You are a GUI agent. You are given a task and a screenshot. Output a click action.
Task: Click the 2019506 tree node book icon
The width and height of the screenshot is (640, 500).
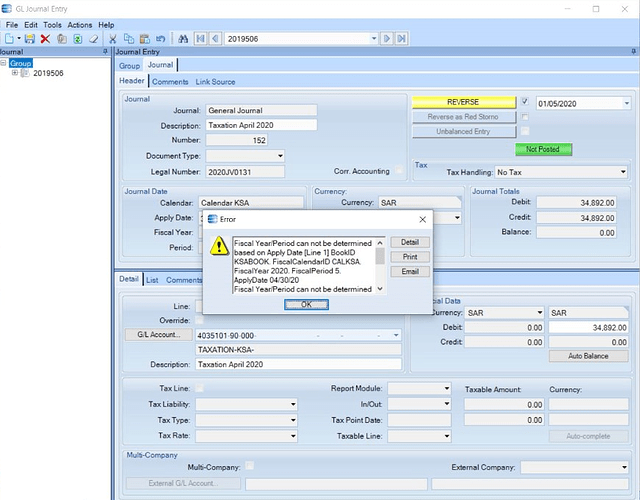tap(25, 73)
